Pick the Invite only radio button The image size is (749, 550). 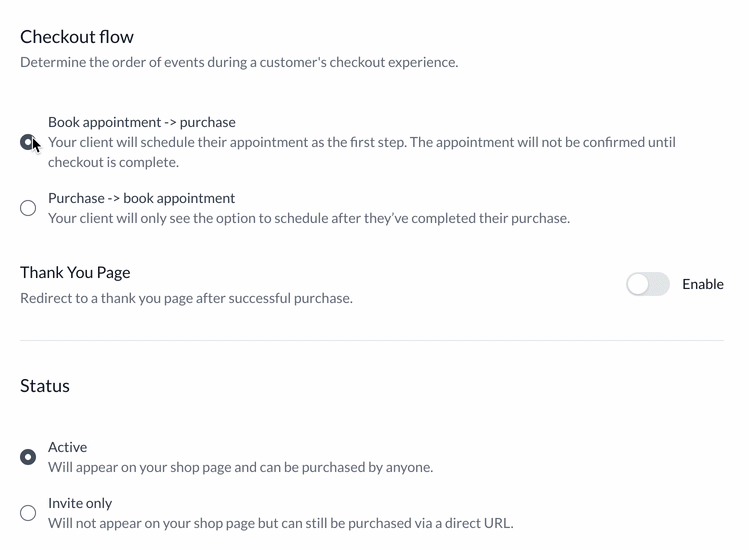tap(28, 513)
